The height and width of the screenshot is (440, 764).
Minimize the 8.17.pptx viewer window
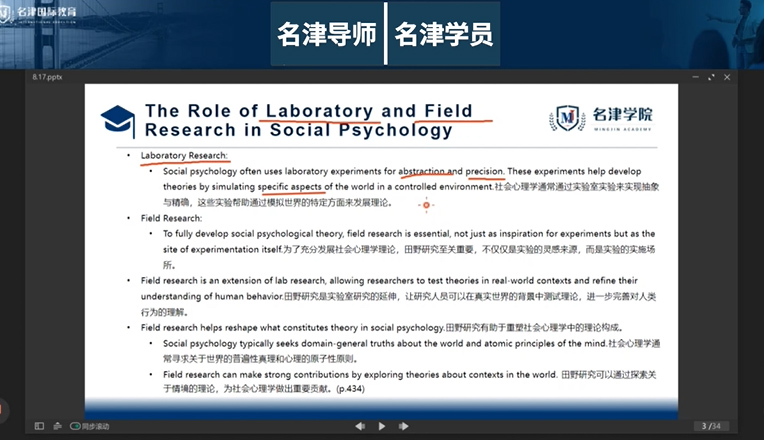click(698, 75)
